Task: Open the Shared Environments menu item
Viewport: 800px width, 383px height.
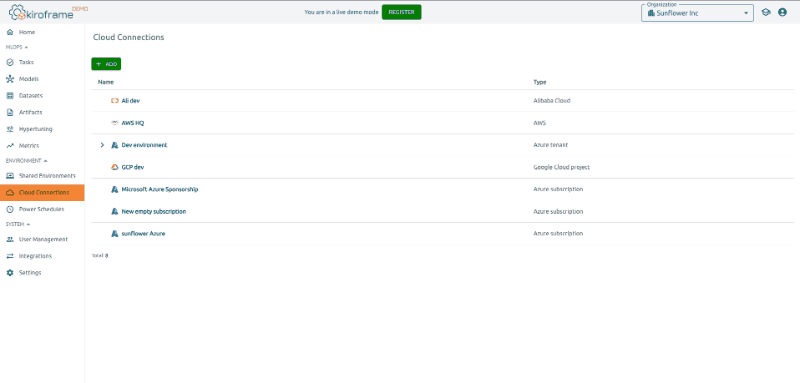Action: [x=42, y=175]
